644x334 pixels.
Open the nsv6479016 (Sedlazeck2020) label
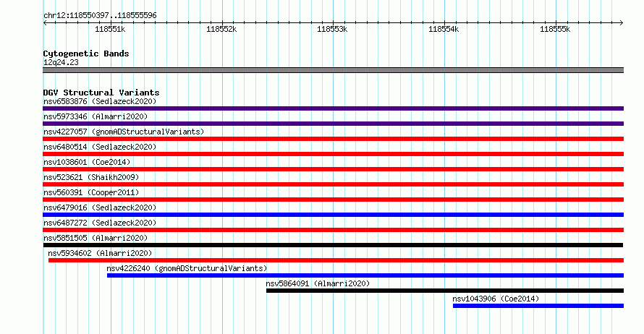(x=100, y=207)
